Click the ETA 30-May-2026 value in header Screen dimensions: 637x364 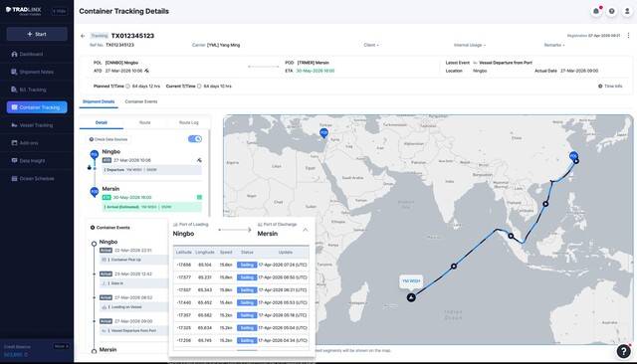[x=316, y=71]
